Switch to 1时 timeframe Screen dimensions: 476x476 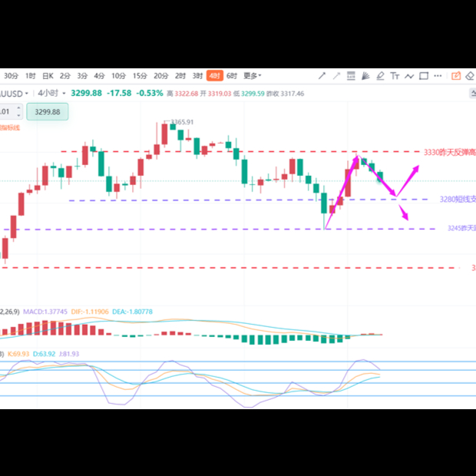tap(31, 76)
